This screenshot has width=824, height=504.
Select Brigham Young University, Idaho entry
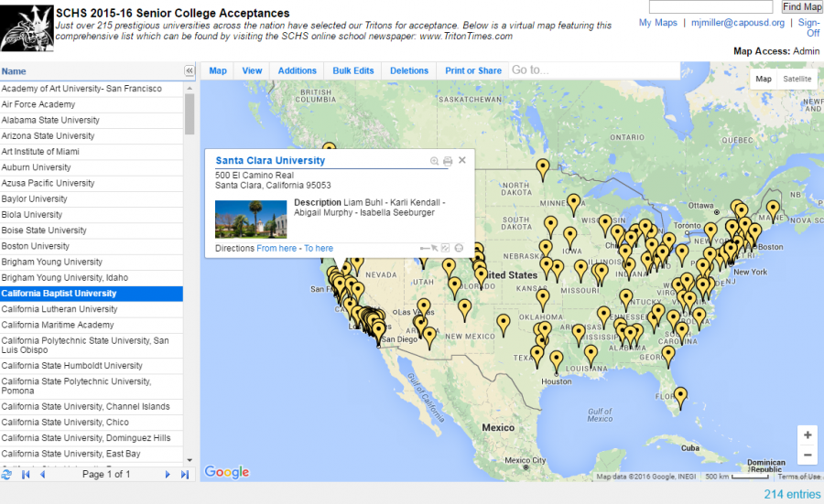[x=92, y=278]
